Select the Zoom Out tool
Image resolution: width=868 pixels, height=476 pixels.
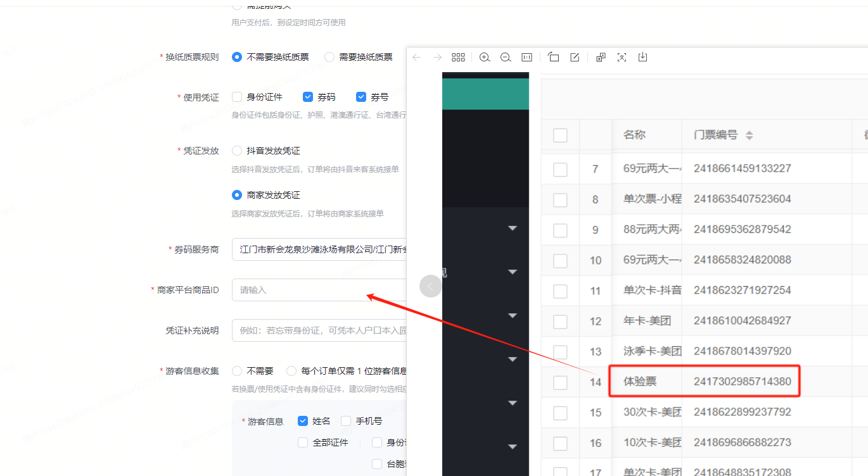tap(506, 57)
